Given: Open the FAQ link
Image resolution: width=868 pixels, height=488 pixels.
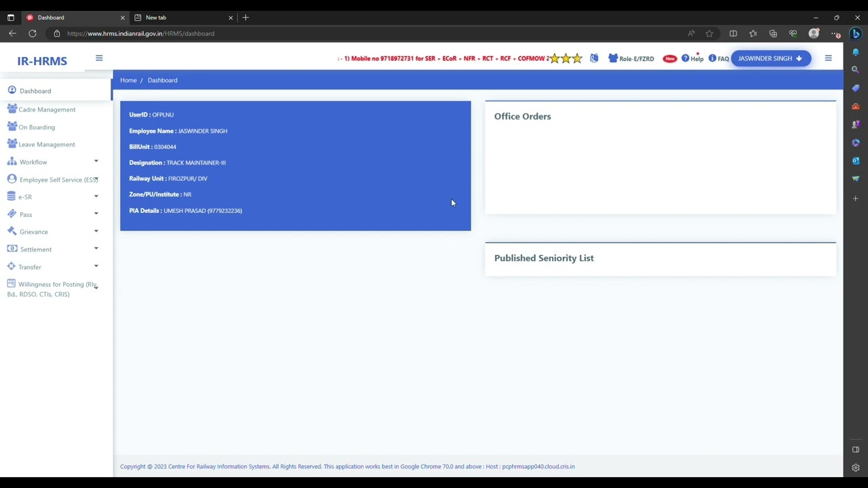Looking at the screenshot, I should coord(719,59).
